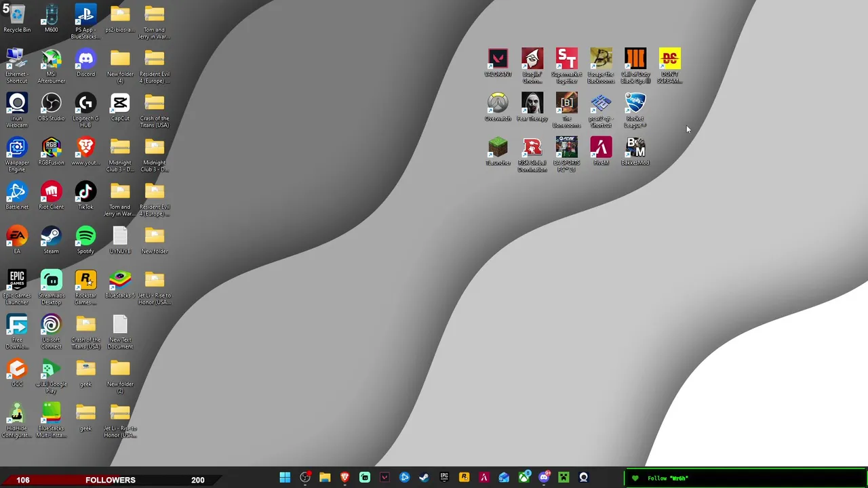Open Ubisoft Connect desktop shortcut
The height and width of the screenshot is (488, 868).
52,332
